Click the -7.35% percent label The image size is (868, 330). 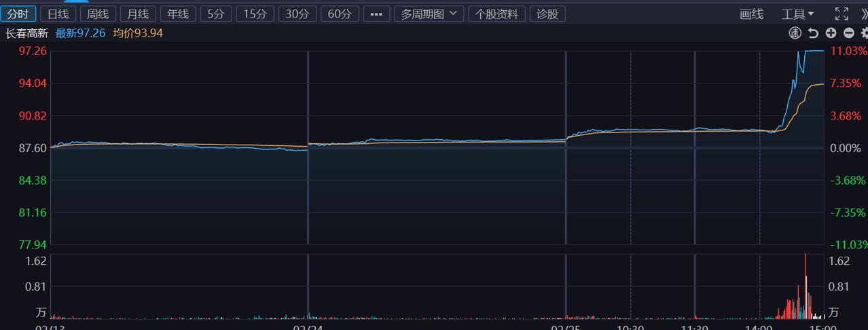pos(848,213)
